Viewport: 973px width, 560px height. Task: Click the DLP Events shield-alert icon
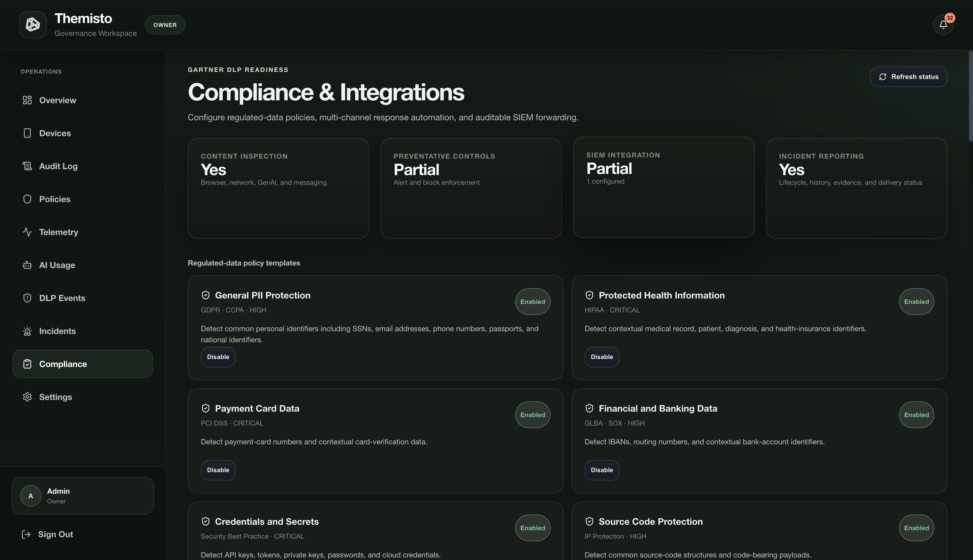tap(27, 298)
